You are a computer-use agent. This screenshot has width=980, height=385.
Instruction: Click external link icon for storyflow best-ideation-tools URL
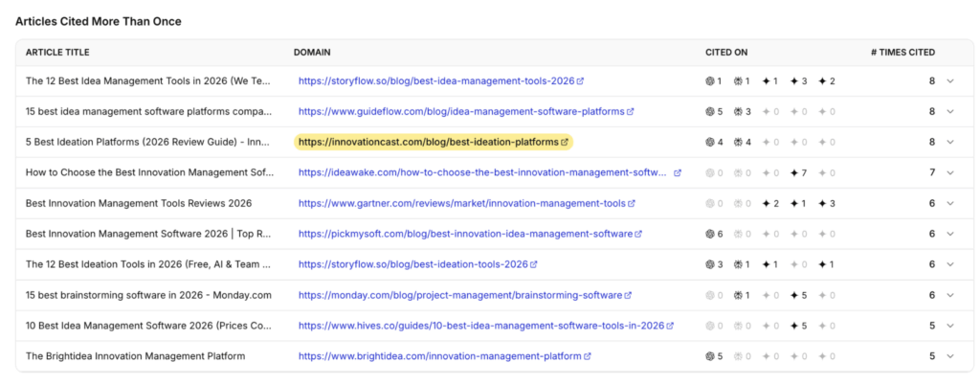click(534, 265)
